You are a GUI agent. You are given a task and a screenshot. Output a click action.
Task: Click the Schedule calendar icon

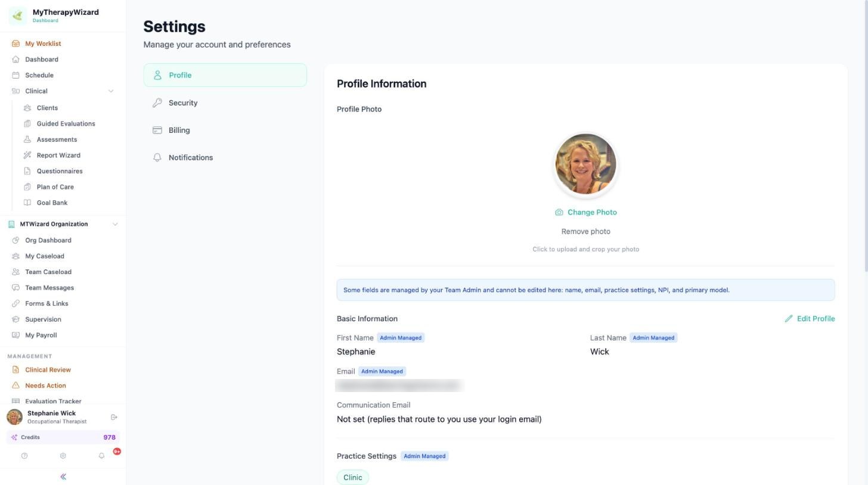(15, 75)
